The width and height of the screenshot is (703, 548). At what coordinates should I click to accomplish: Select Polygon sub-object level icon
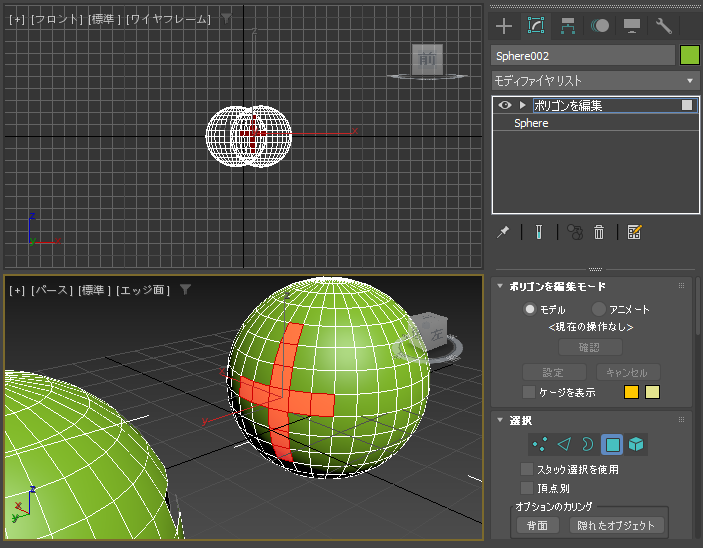pyautogui.click(x=612, y=444)
